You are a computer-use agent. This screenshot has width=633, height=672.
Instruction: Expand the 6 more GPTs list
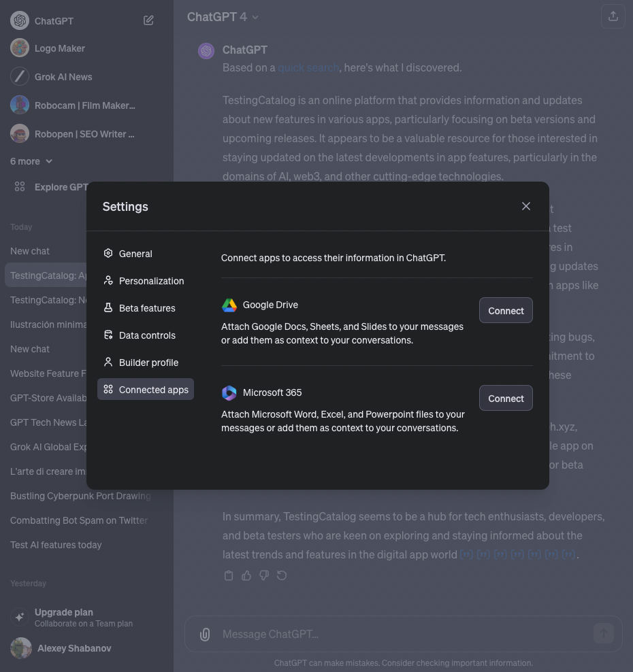coord(31,162)
